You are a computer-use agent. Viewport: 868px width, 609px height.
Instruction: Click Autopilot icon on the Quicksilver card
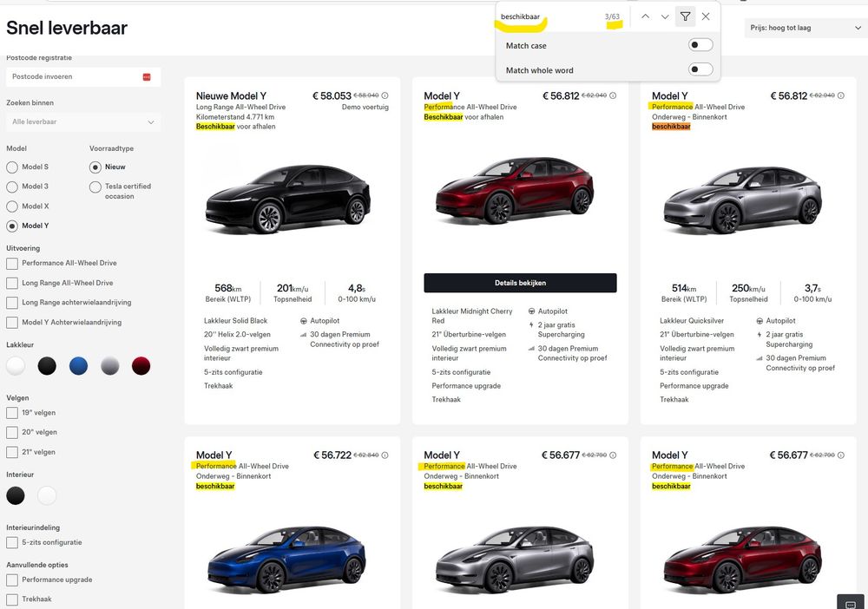point(759,321)
